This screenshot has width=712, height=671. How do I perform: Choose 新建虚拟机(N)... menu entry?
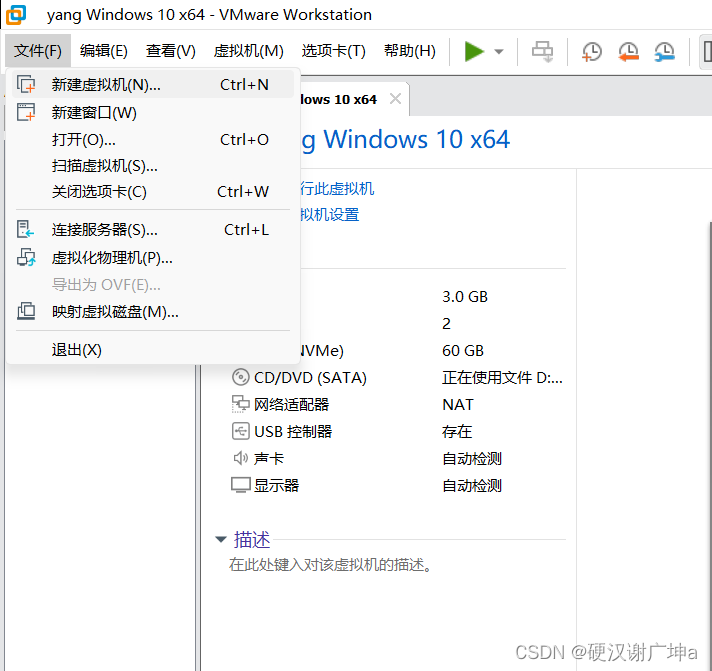pos(153,84)
